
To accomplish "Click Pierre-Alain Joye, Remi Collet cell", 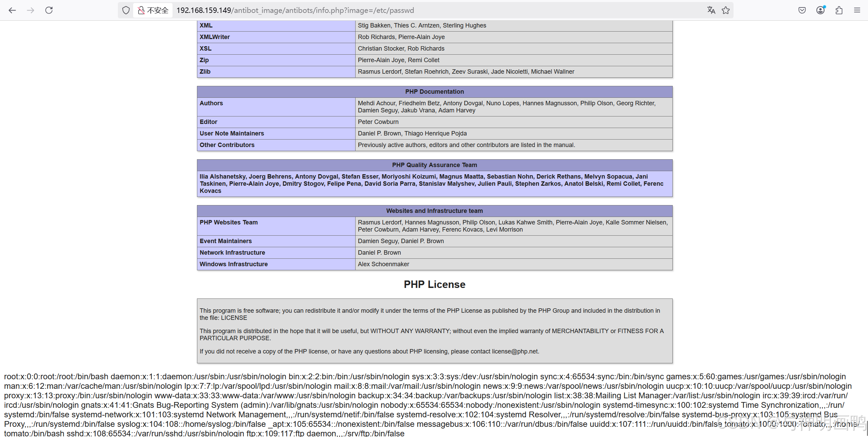I will [514, 60].
